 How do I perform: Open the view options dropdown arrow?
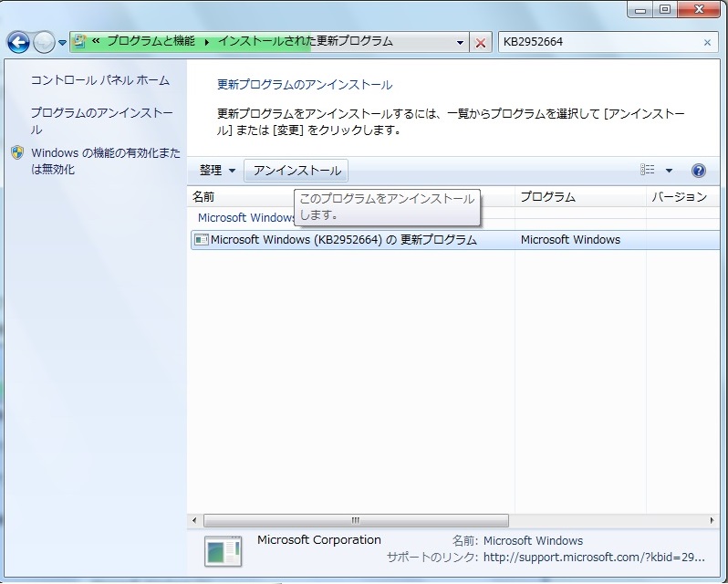click(x=669, y=171)
